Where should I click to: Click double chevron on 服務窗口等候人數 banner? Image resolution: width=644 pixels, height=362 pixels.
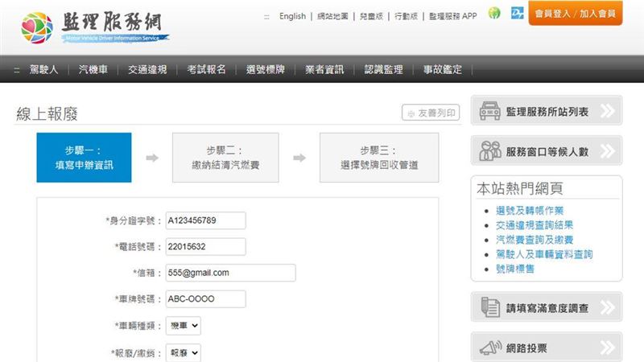pyautogui.click(x=608, y=151)
